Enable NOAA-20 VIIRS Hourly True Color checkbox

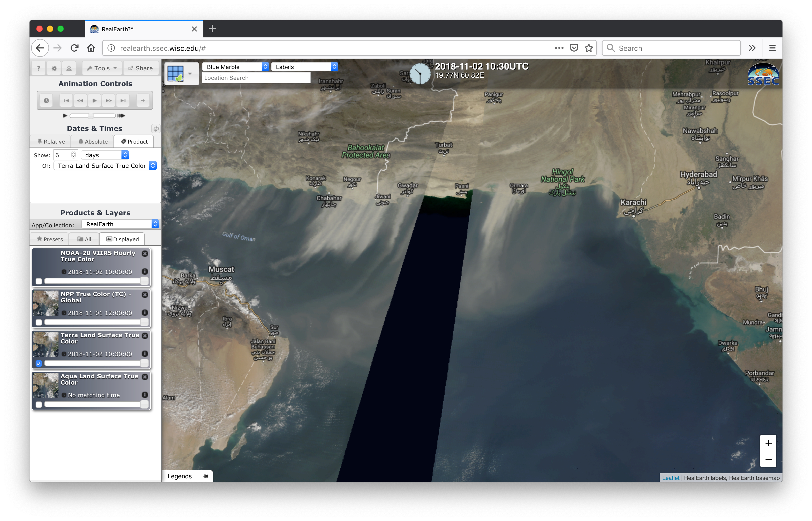(38, 281)
